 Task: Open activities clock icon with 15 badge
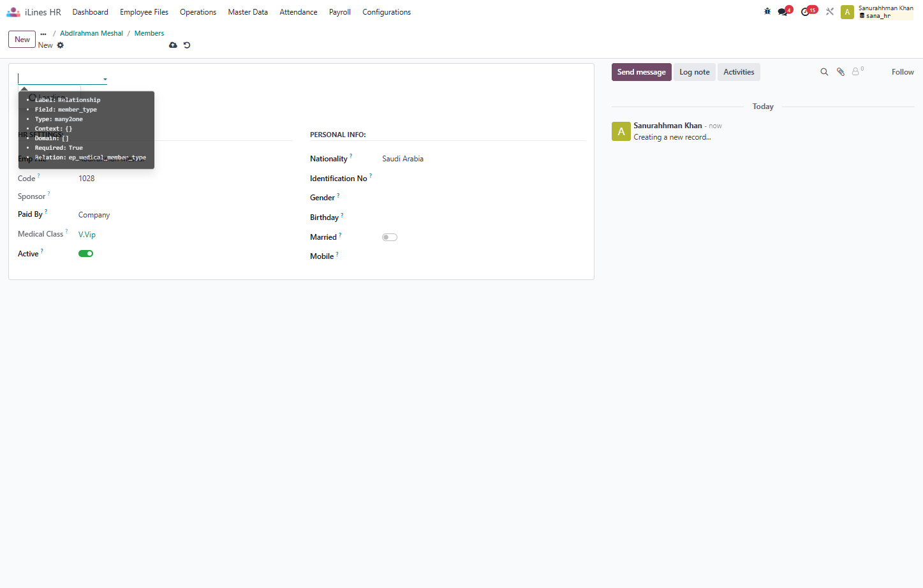pyautogui.click(x=808, y=11)
